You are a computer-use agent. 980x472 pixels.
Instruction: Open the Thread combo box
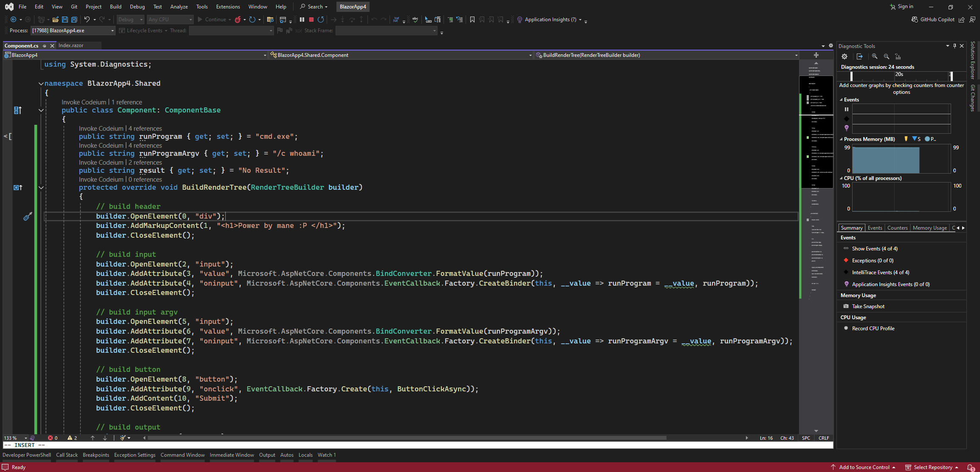[x=231, y=31]
